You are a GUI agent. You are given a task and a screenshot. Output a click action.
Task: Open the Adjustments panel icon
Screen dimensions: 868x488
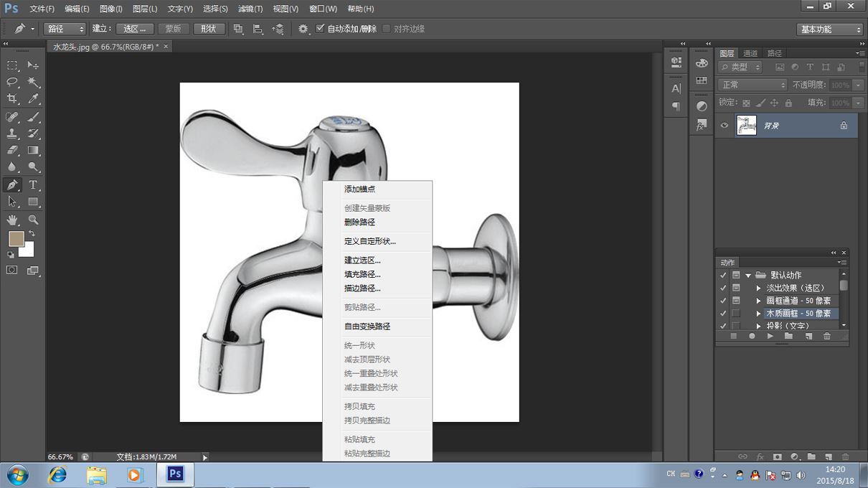pyautogui.click(x=702, y=106)
